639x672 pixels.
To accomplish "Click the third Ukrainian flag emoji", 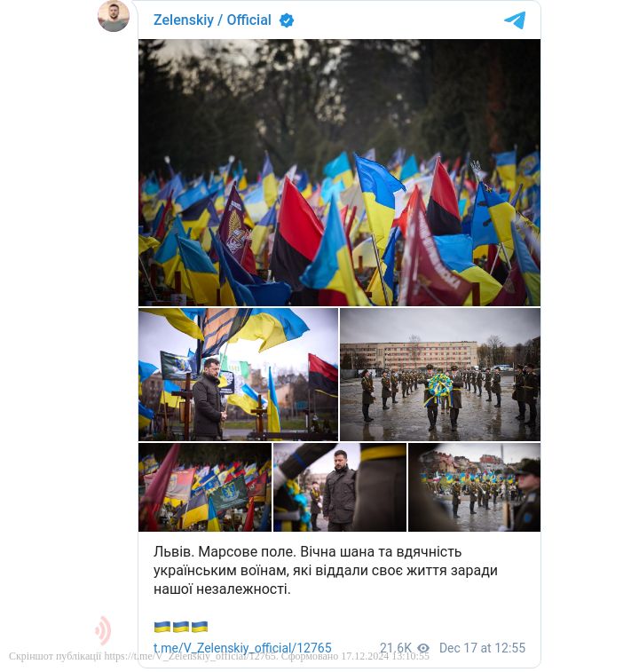I will 200,627.
